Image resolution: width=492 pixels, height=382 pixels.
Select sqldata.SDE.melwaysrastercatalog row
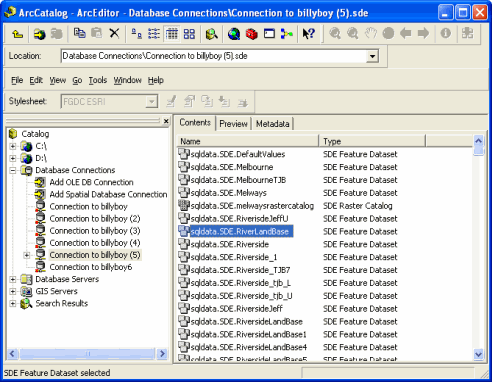click(x=252, y=206)
